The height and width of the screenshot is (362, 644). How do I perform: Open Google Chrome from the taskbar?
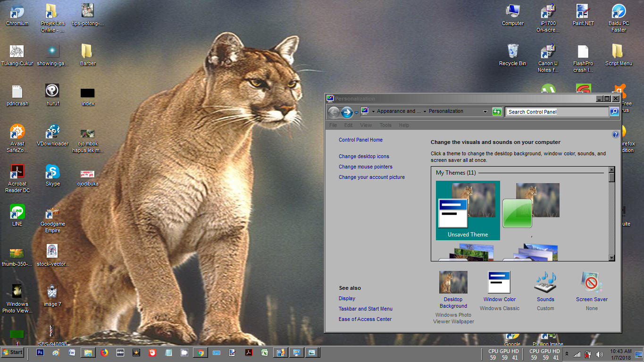coord(201,353)
